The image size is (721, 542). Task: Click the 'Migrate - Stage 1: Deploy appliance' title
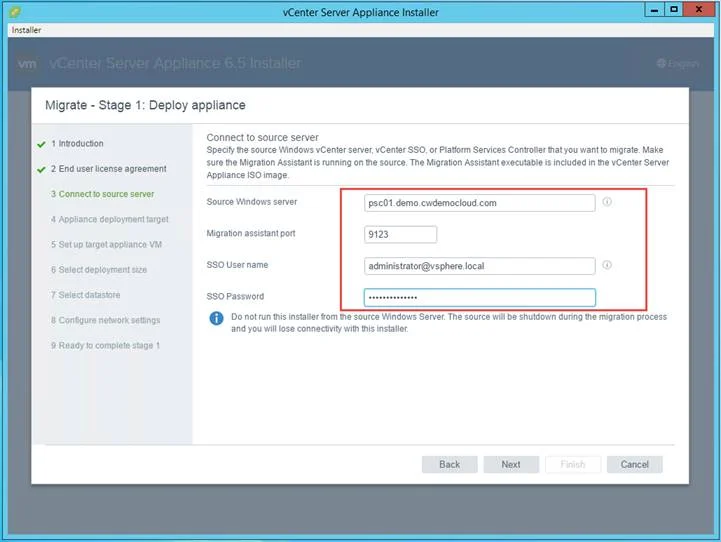point(145,105)
